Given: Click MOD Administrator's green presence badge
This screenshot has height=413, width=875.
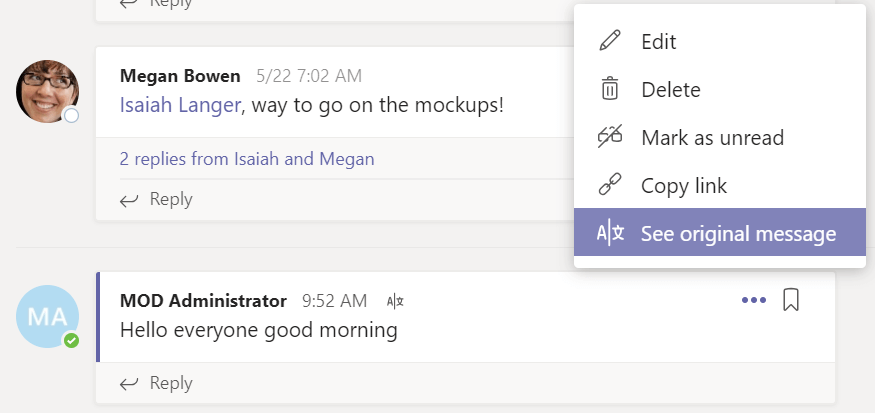Looking at the screenshot, I should point(71,341).
